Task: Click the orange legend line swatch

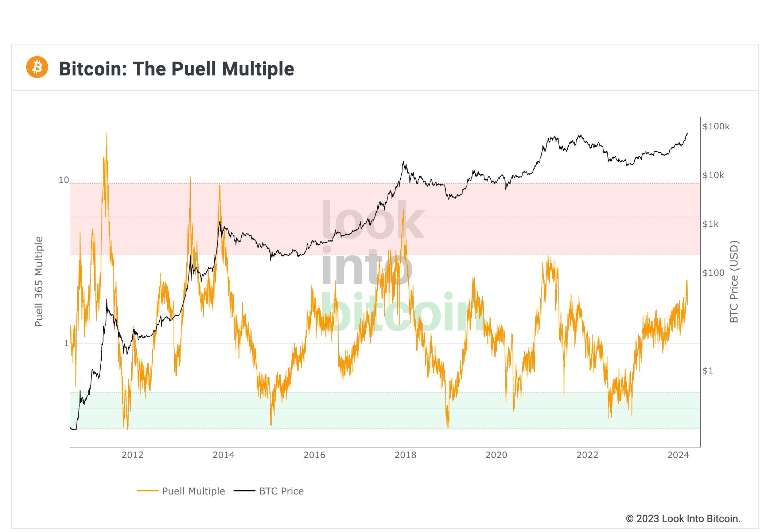Action: [x=147, y=491]
